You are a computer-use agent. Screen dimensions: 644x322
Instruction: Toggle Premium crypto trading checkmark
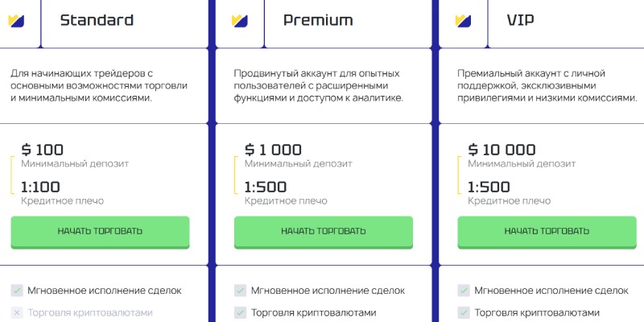pyautogui.click(x=240, y=312)
